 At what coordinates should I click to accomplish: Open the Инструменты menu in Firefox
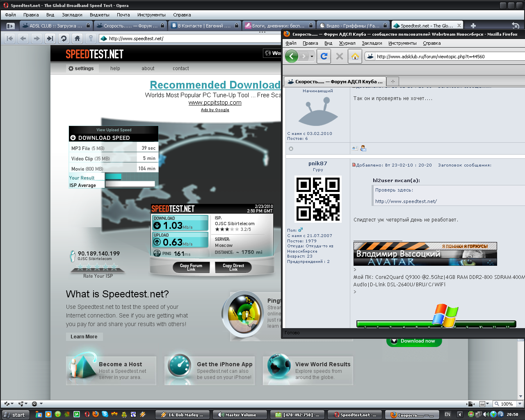(402, 43)
